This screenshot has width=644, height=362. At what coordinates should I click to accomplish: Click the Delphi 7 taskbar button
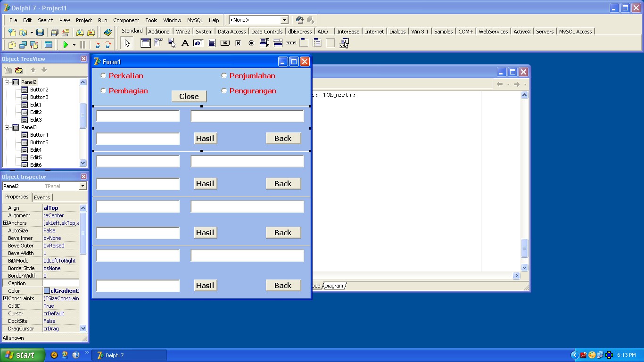click(x=129, y=355)
